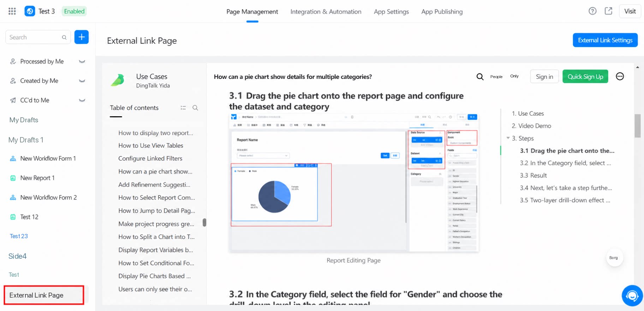Toggle visibility of Created by Me
Viewport: 644px width, 311px height.
82,81
